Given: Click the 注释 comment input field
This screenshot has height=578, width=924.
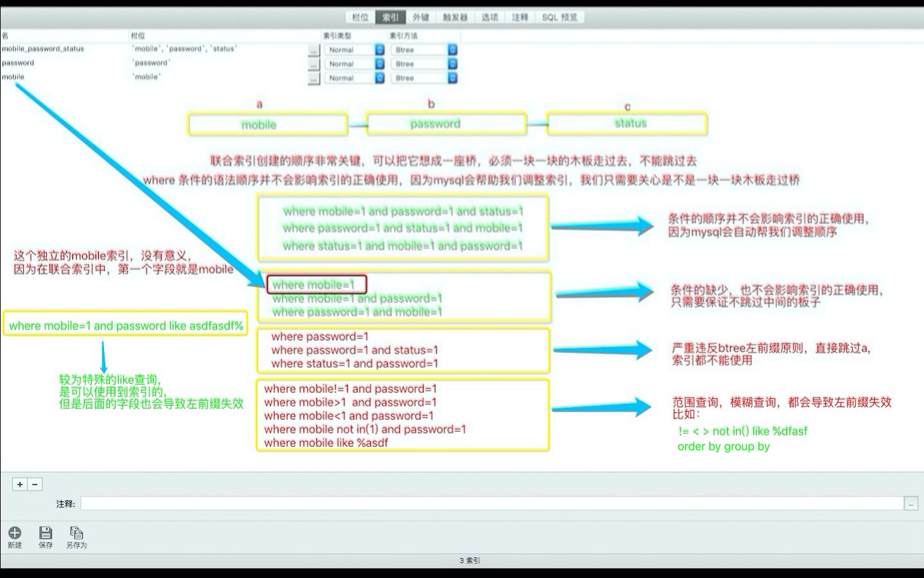Looking at the screenshot, I should click(x=491, y=504).
